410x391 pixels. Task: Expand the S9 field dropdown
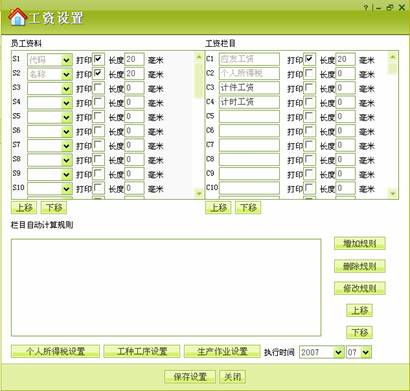67,175
